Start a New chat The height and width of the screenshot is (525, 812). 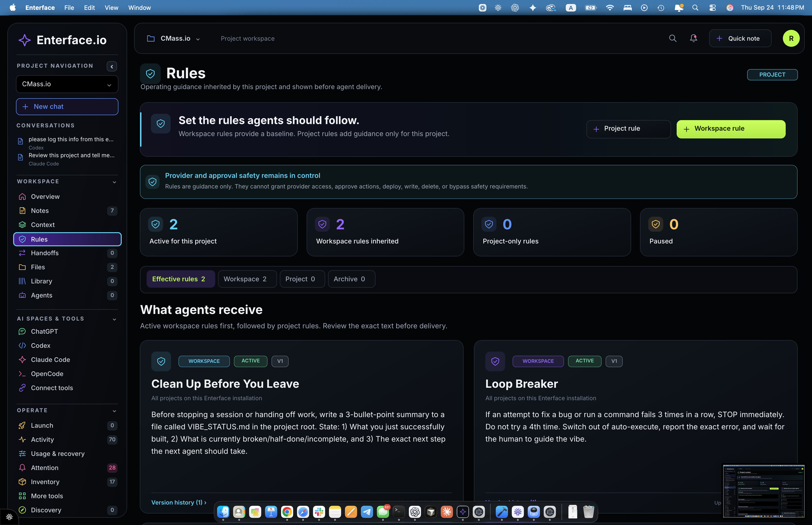67,107
